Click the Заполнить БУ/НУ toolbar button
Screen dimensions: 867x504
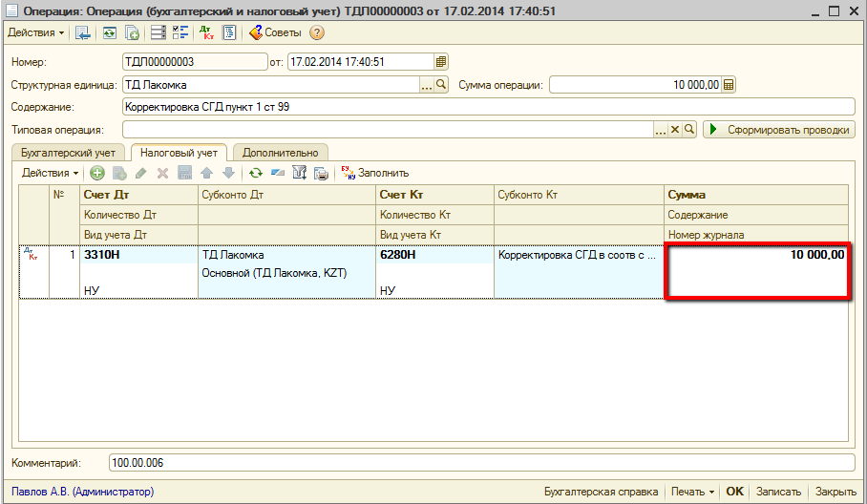374,174
